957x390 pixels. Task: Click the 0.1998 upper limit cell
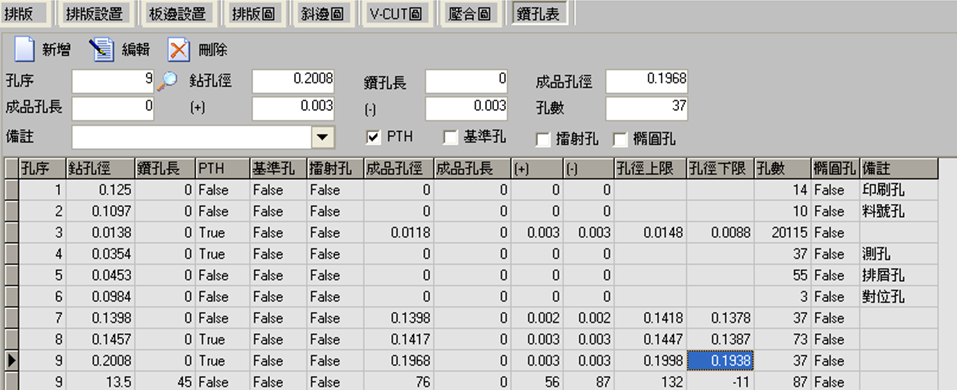point(650,361)
